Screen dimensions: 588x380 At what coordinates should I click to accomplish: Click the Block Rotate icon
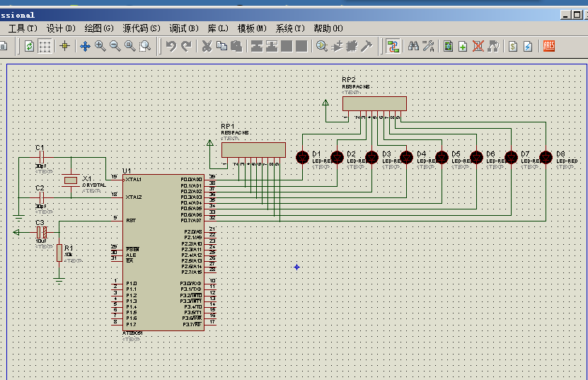(x=287, y=47)
